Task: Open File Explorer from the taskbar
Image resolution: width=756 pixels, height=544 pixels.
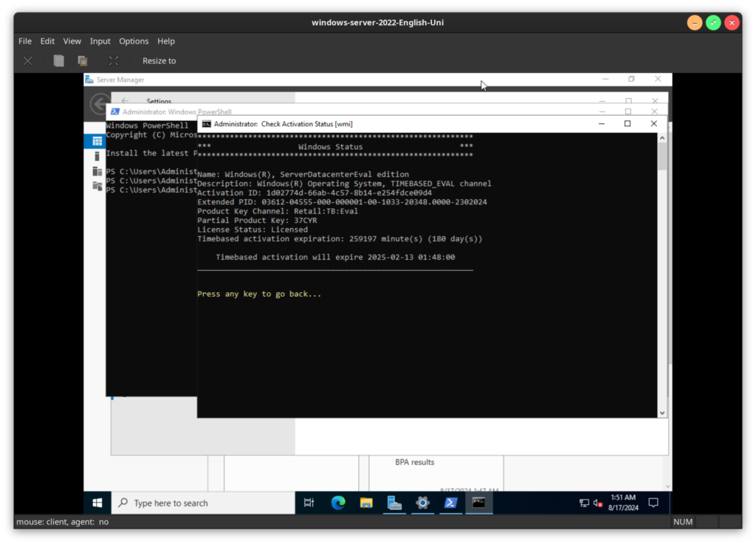Action: tap(366, 503)
